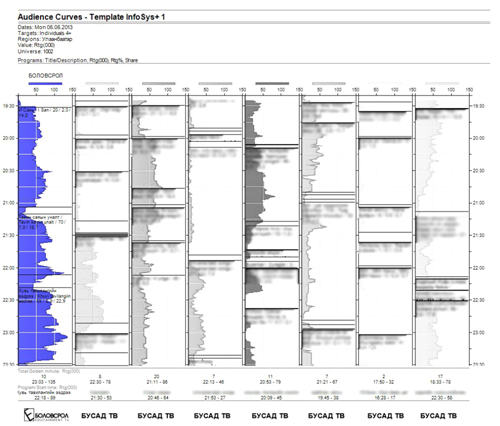Click the 21:00 marker on the left time axis
The width and height of the screenshot is (500, 426).
point(9,203)
